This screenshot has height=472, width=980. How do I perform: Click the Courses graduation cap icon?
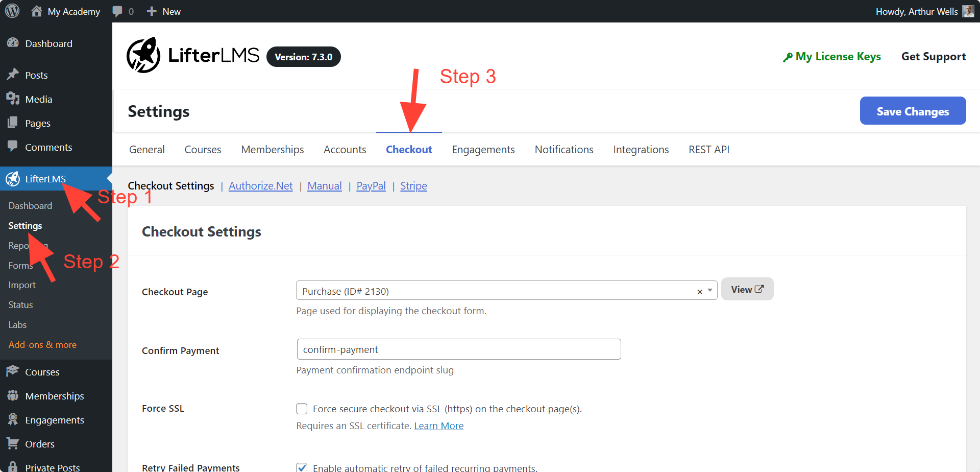coord(13,371)
